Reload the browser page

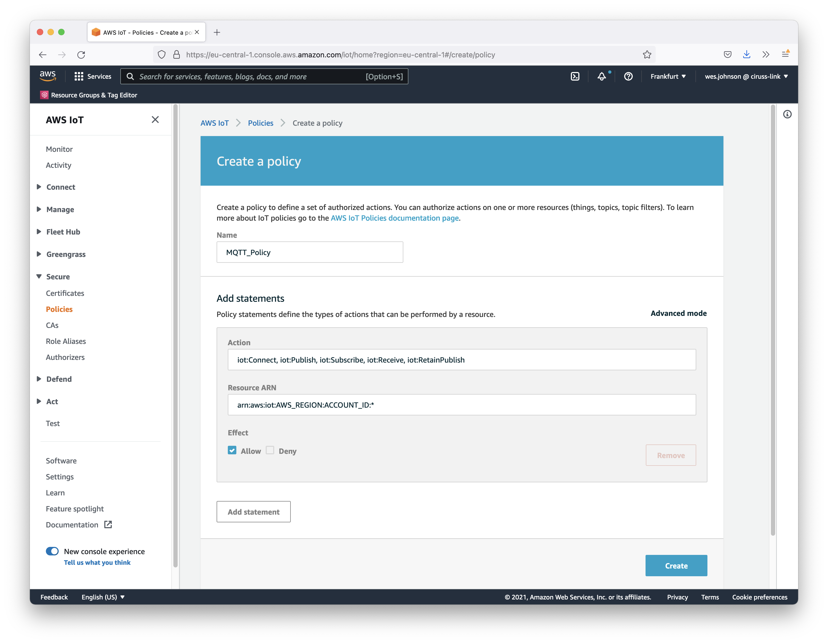tap(81, 55)
